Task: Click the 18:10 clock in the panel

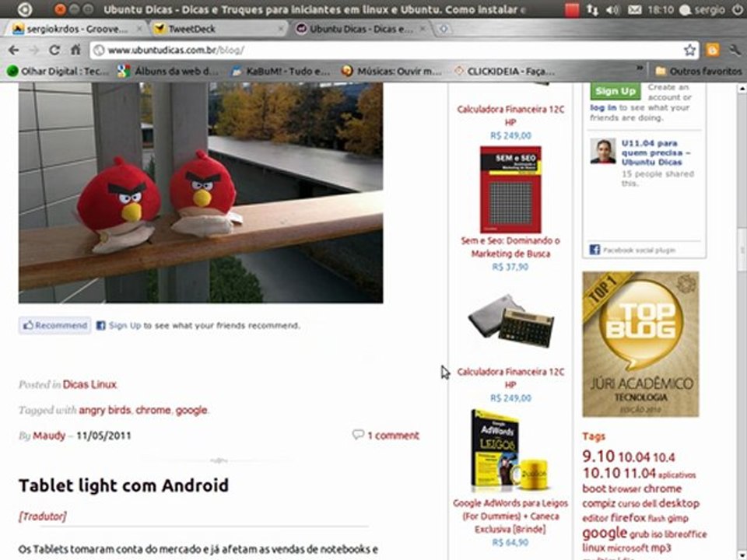Action: pyautogui.click(x=661, y=9)
